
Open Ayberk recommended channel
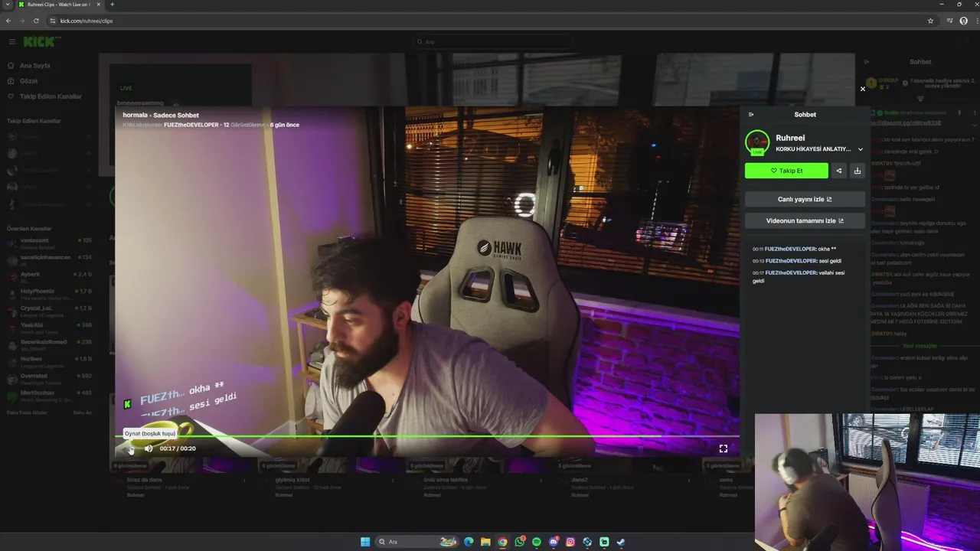49,276
